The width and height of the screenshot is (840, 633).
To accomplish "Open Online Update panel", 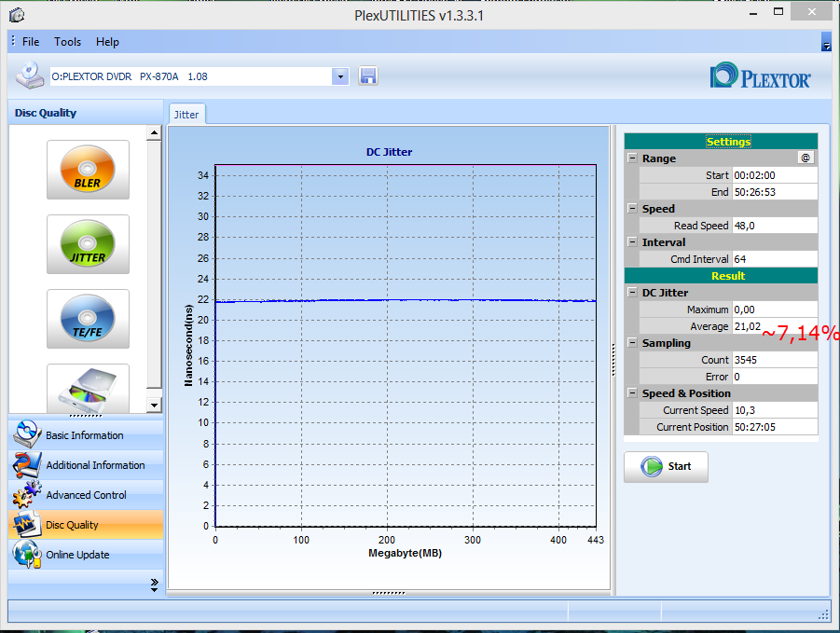I will click(x=86, y=555).
